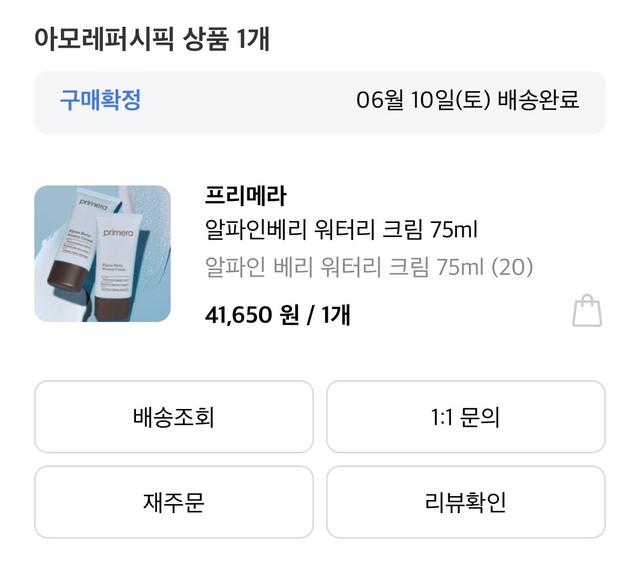Open the Primera cream product thumbnail

(102, 253)
